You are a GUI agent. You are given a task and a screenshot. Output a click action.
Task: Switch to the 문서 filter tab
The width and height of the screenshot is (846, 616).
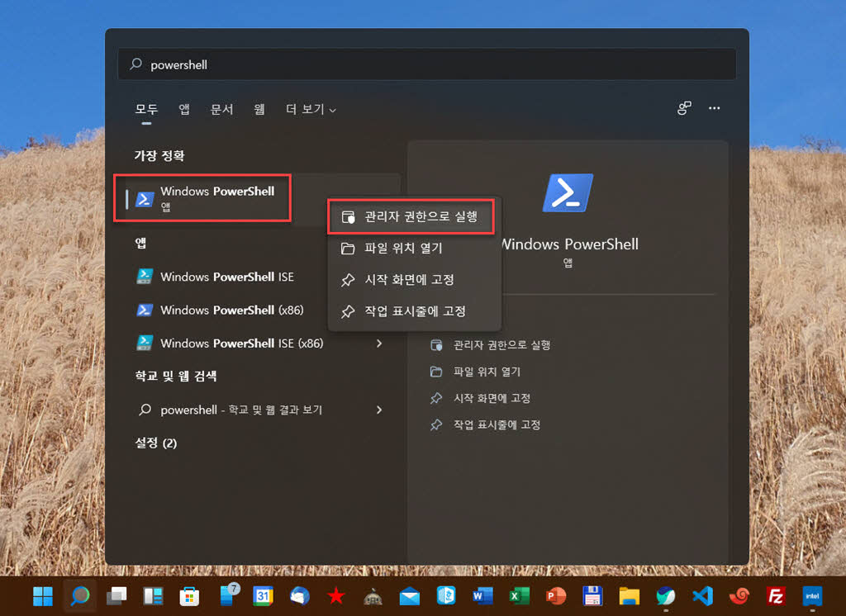tap(221, 110)
